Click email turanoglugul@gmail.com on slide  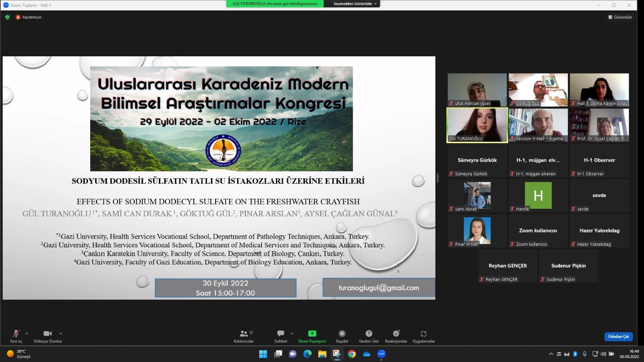point(379,288)
